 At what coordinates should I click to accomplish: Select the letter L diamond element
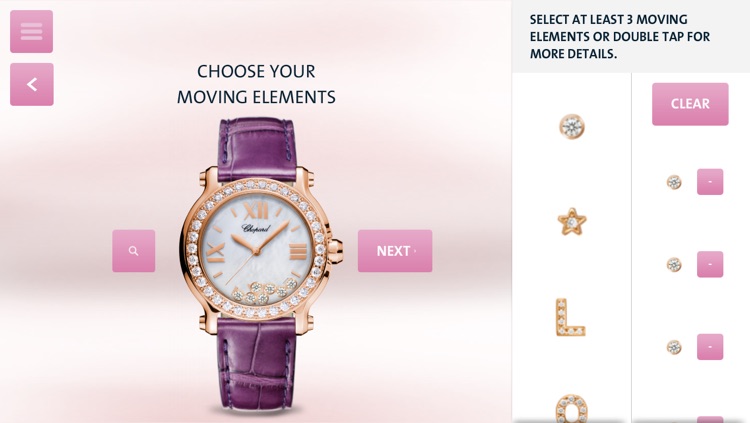[570, 317]
